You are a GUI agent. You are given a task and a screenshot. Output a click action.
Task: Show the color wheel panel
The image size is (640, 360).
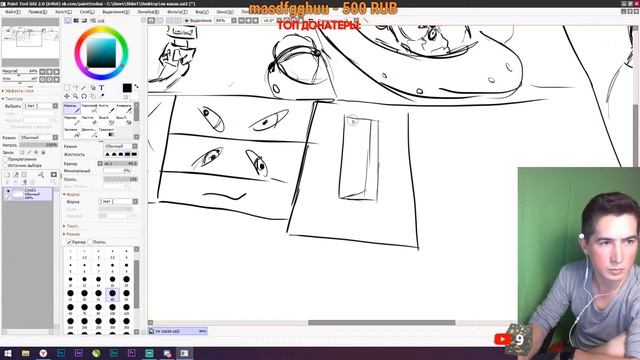[x=68, y=20]
